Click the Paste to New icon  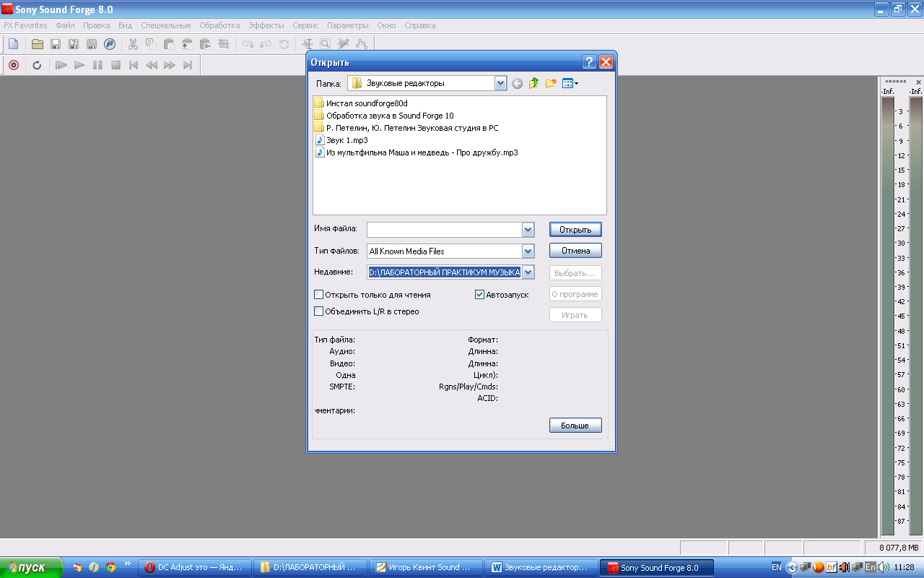(x=205, y=44)
